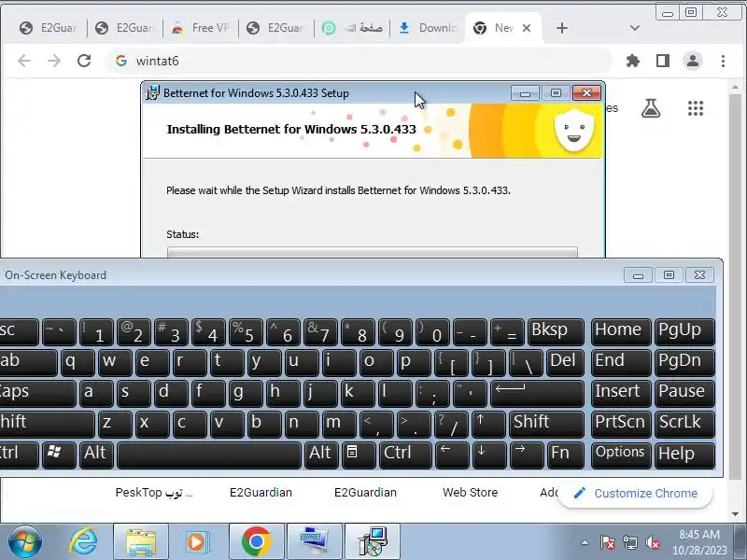The image size is (747, 560).
Task: Click the left arrow key
Action: pos(452,455)
